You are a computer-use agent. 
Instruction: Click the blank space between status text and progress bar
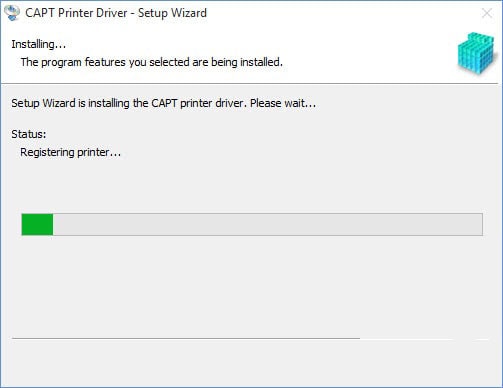click(x=250, y=187)
